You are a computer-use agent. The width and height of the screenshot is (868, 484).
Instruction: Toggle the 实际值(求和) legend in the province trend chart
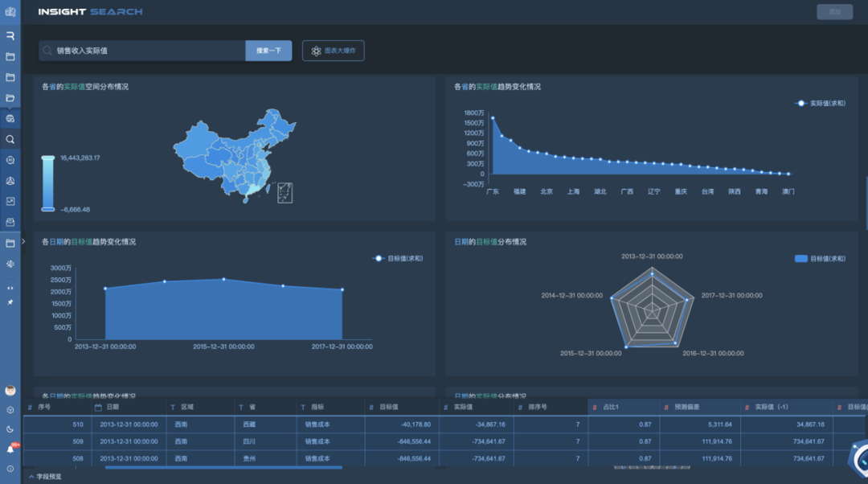click(819, 103)
